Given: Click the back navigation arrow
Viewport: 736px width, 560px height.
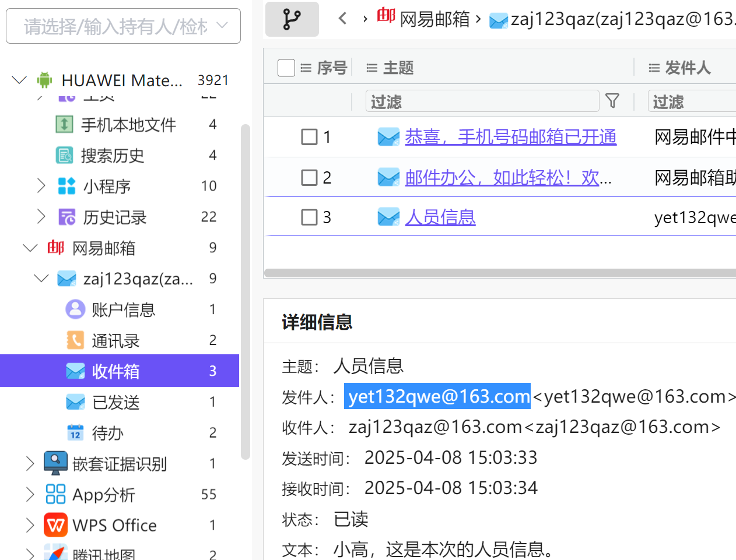Looking at the screenshot, I should 342,19.
